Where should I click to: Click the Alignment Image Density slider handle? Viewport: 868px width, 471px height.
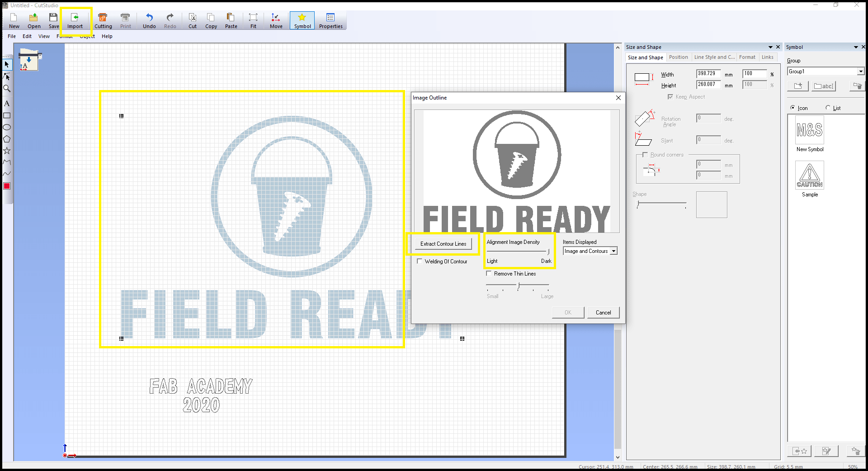click(548, 252)
